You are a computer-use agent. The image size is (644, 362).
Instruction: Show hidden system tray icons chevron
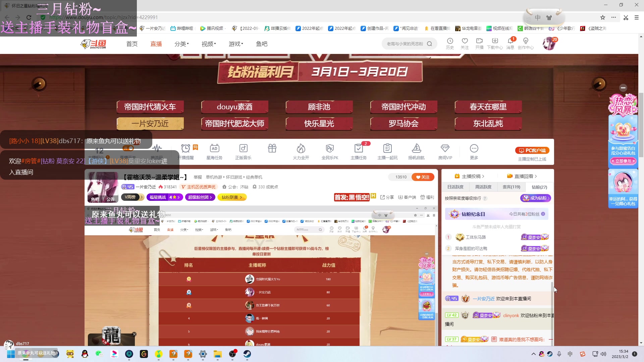click(533, 354)
